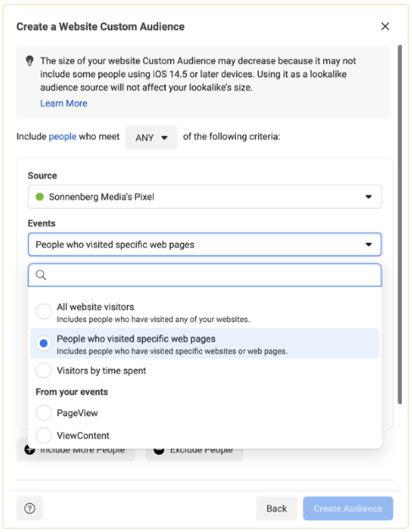Click the search magnifier icon
412x532 pixels.
pos(41,275)
